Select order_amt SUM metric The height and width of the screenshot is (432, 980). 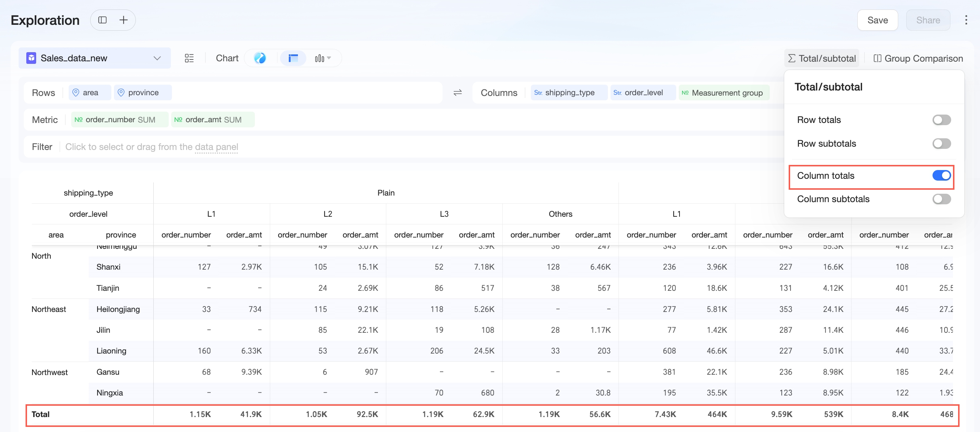(213, 119)
